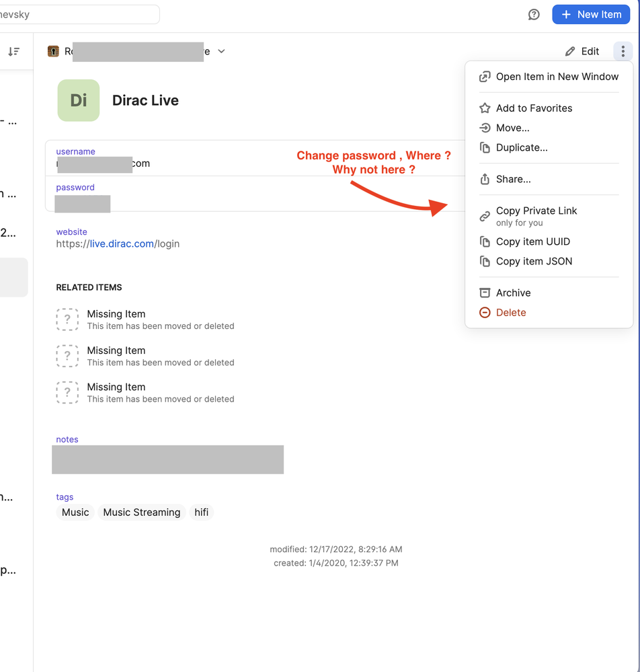Click the help question mark icon
Viewport: 640px width, 672px height.
click(x=534, y=15)
